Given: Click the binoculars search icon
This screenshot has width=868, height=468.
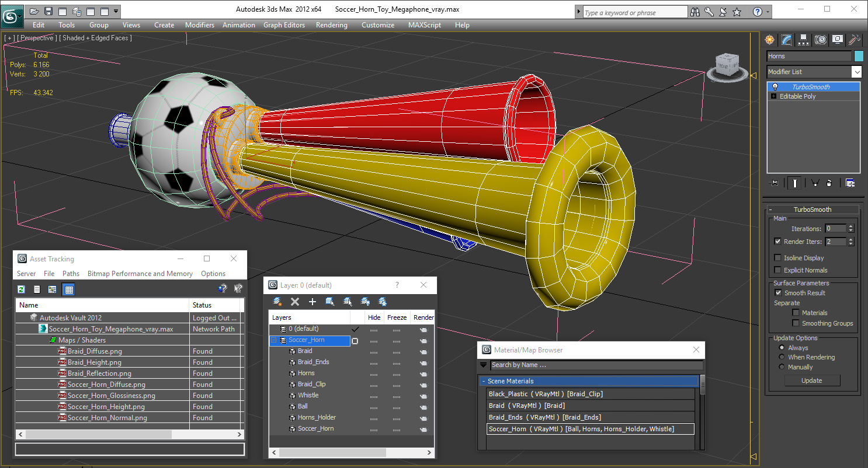Looking at the screenshot, I should (x=695, y=12).
